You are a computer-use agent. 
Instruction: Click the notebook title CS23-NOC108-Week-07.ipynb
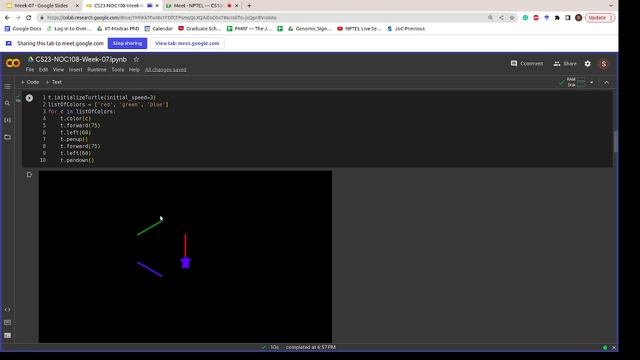[x=81, y=60]
